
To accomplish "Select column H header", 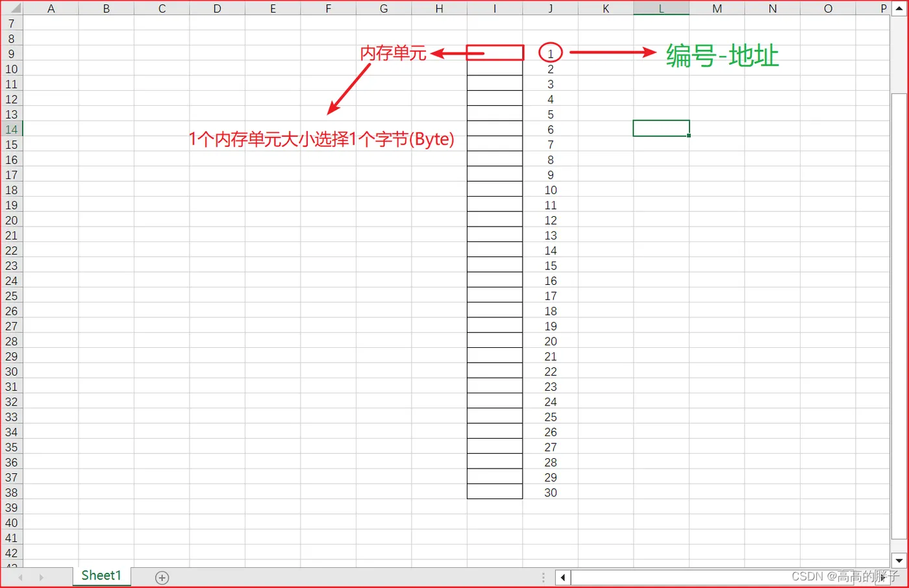I will [439, 8].
